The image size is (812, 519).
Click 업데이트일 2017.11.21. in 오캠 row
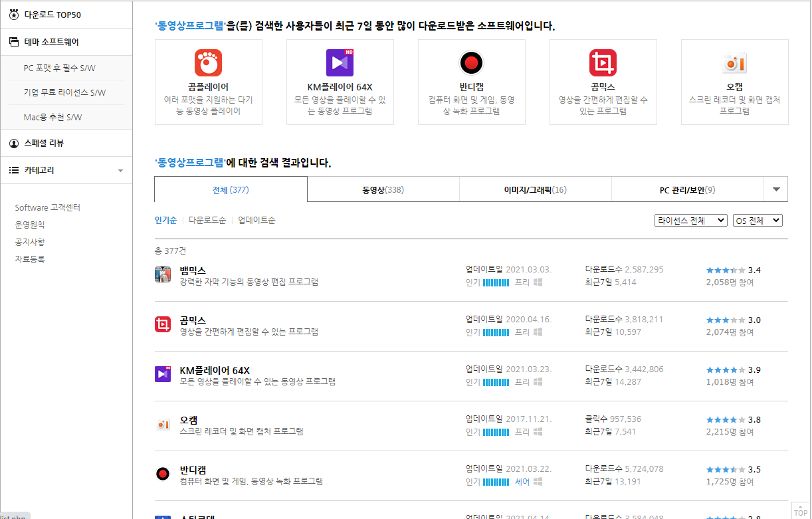pos(509,419)
